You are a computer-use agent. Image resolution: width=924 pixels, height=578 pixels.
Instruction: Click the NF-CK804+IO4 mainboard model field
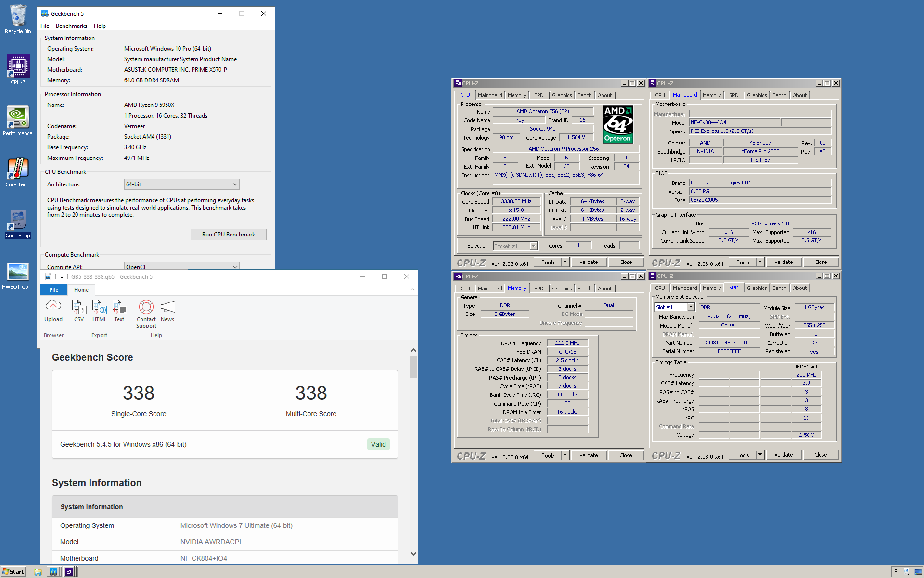click(734, 122)
